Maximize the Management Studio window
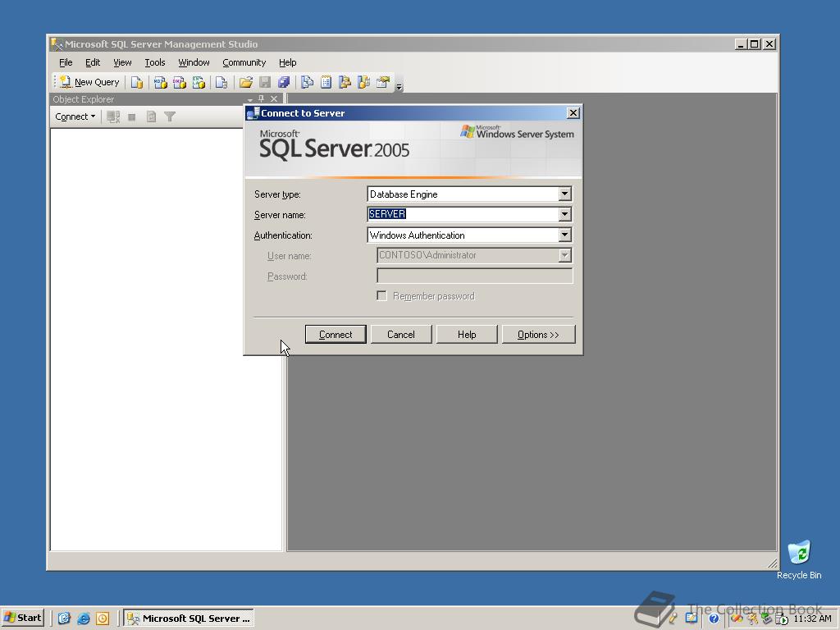 pyautogui.click(x=755, y=44)
